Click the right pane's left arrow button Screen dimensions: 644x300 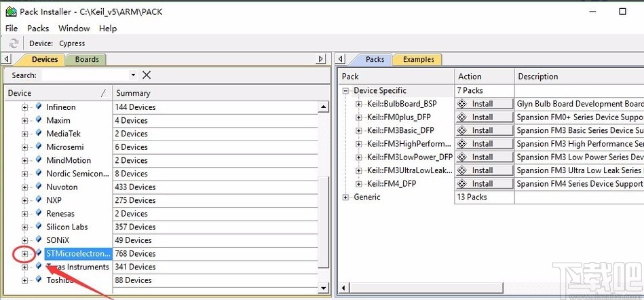click(341, 59)
